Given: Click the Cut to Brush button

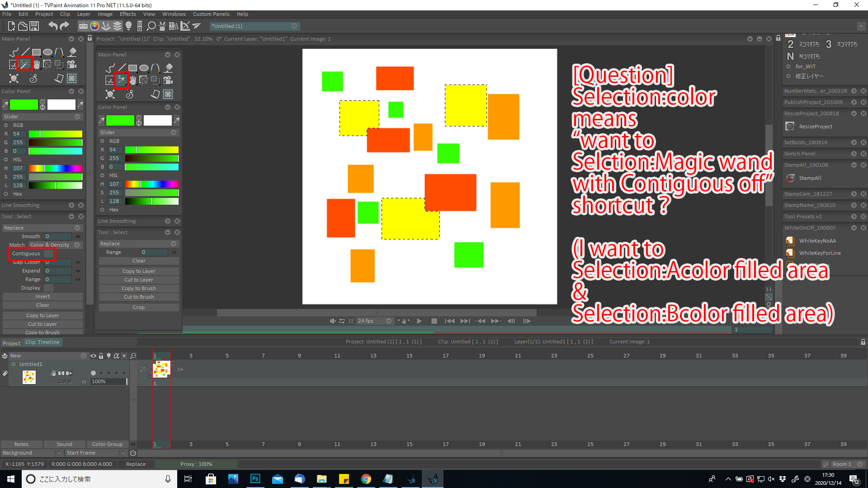Looking at the screenshot, I should pos(139,297).
